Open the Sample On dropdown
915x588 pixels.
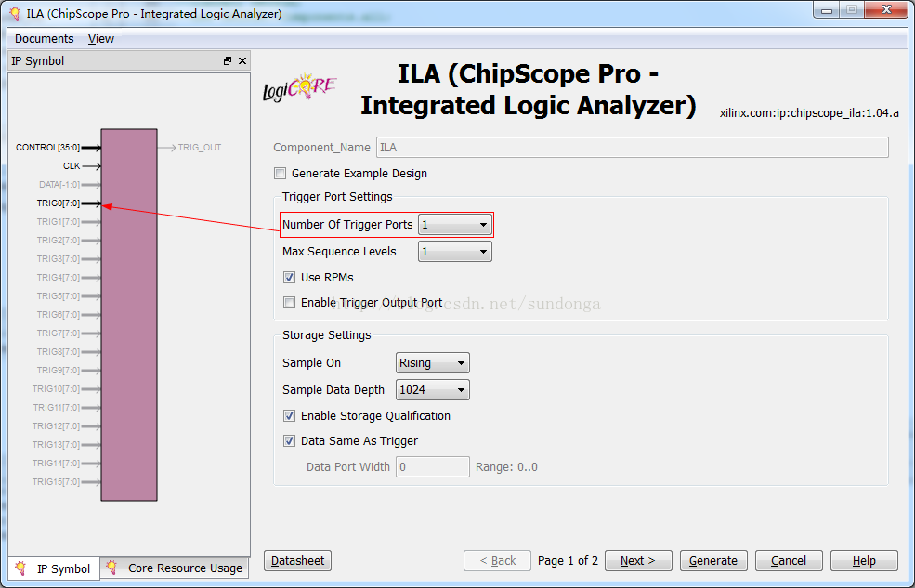click(432, 363)
